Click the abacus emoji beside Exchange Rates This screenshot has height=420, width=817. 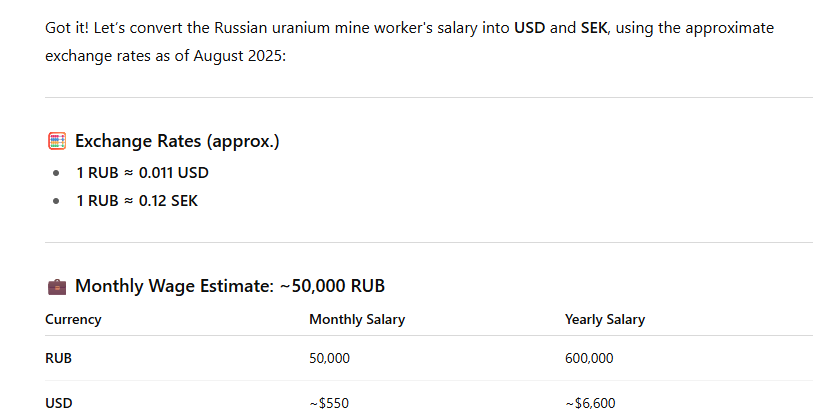click(57, 141)
